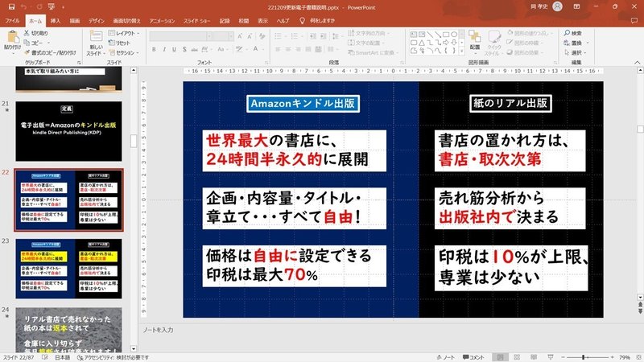Select slide 21 thumbnail with 電子出版 title
644x362 pixels.
(x=68, y=131)
